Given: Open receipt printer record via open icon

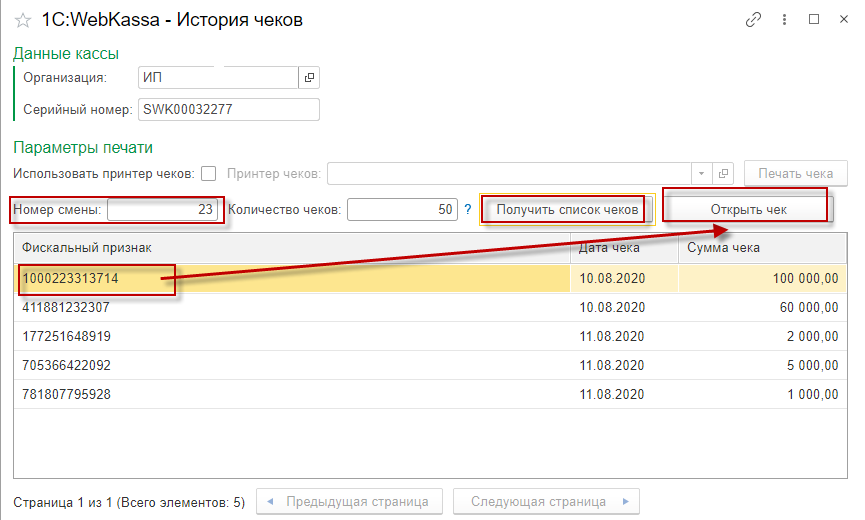Looking at the screenshot, I should (723, 174).
